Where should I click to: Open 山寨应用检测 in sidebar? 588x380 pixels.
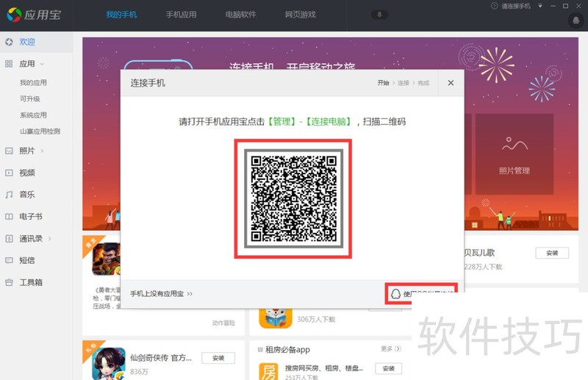click(40, 132)
